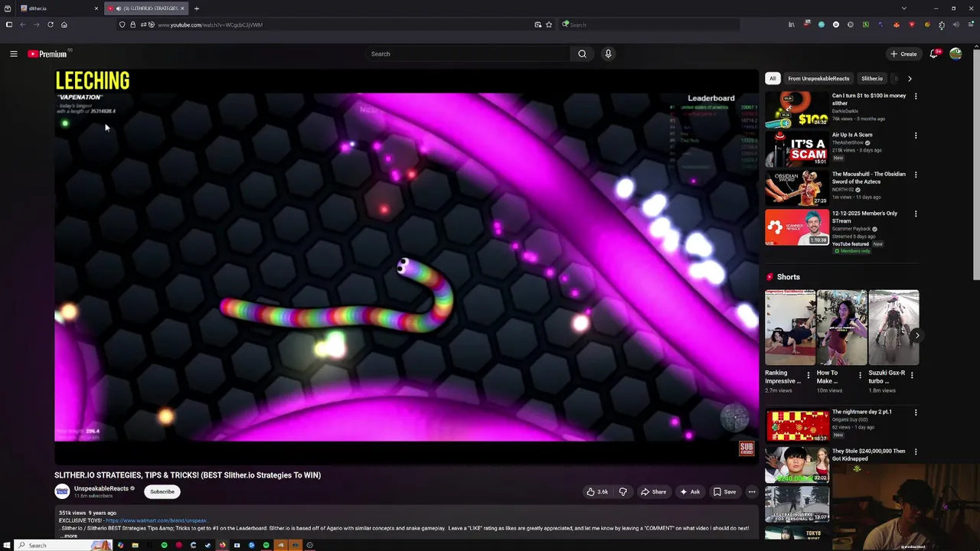This screenshot has width=980, height=551.
Task: Open the Windows Start menu
Action: point(7,545)
